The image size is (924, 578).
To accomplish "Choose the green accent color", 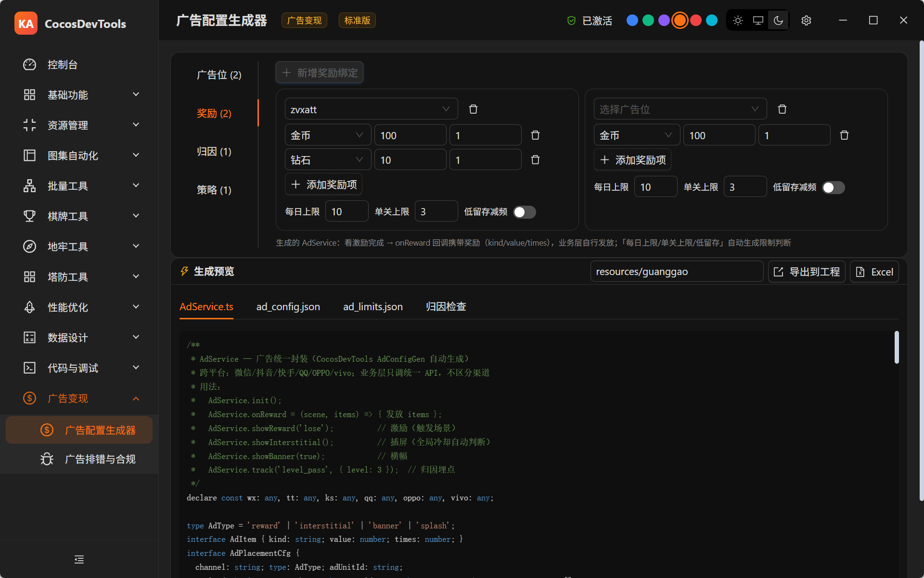I will 648,20.
